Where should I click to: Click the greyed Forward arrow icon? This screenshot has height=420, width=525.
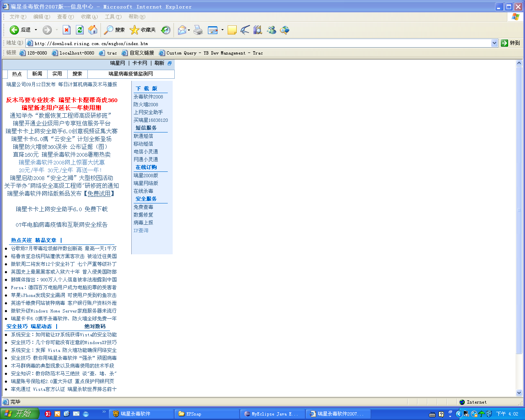(x=47, y=30)
